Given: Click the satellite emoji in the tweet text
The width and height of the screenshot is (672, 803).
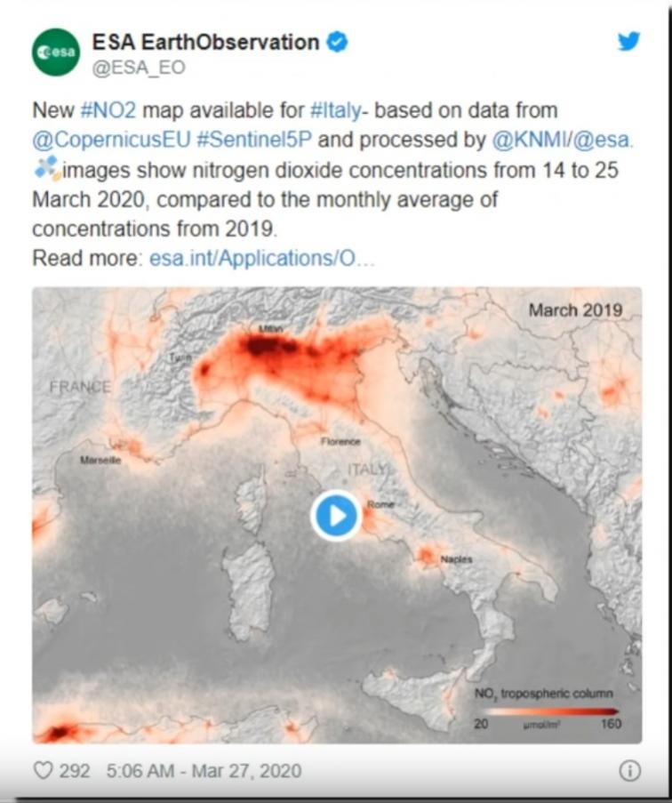Looking at the screenshot, I should click(46, 169).
